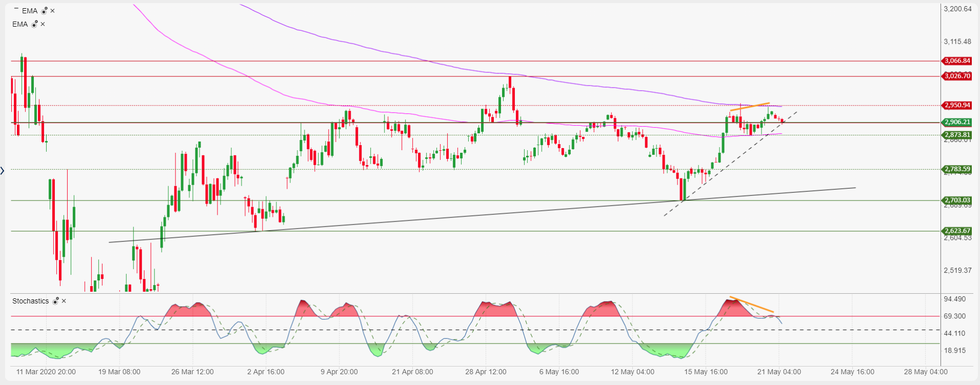Click the 26 Mar 12:00 time label
Viewport: 980px width, 385px height.
192,372
